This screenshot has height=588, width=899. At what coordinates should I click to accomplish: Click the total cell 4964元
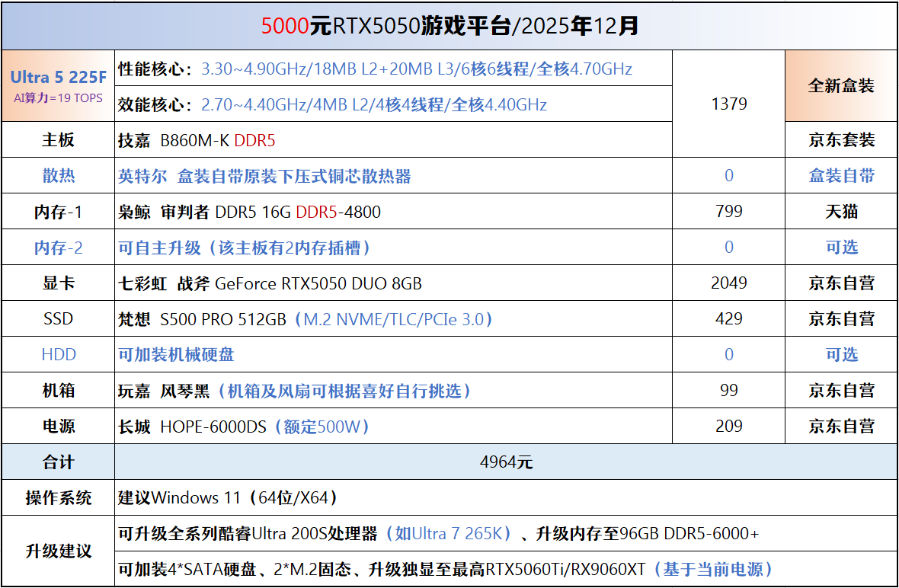point(507,462)
